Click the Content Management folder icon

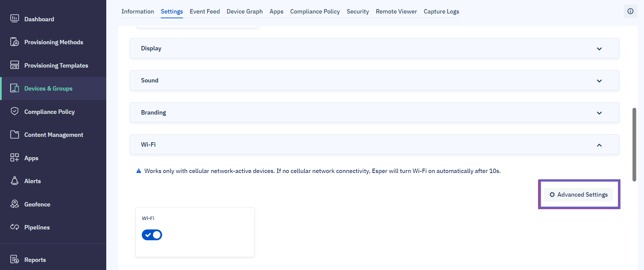[x=15, y=134]
